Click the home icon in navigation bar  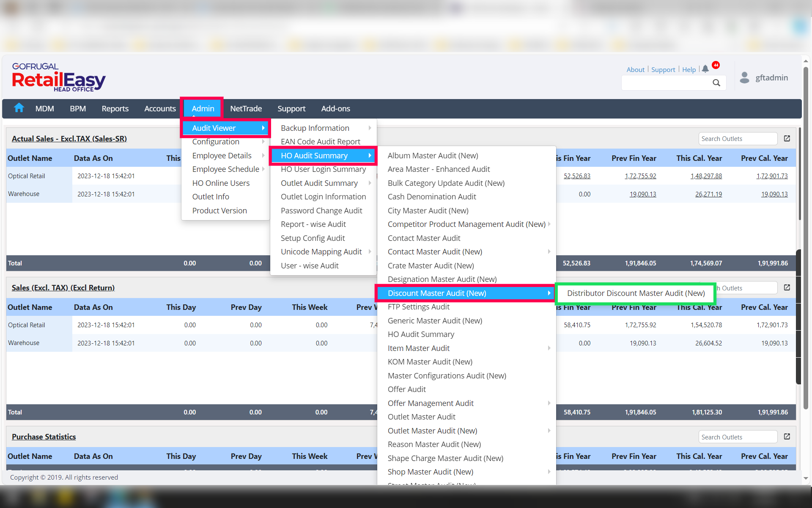(x=19, y=108)
